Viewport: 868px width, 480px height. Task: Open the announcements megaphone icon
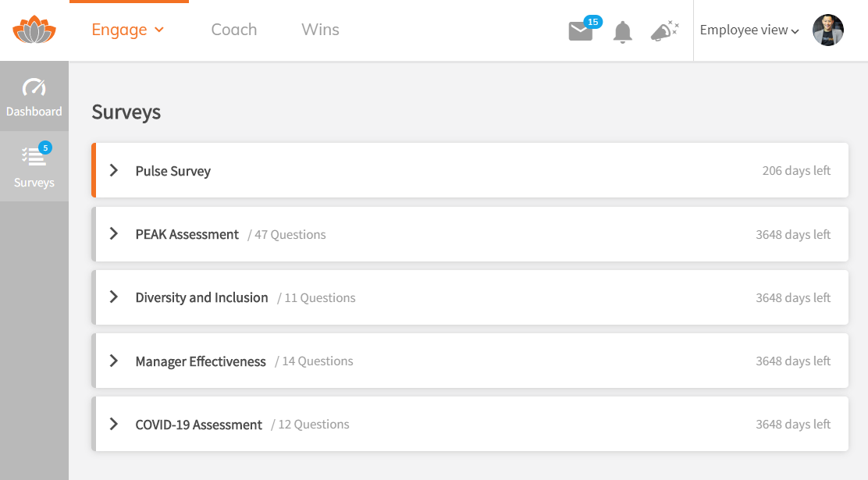click(664, 31)
